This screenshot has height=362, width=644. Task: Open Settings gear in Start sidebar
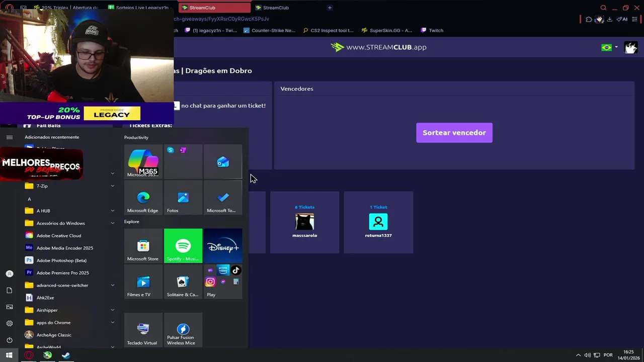tap(9, 323)
